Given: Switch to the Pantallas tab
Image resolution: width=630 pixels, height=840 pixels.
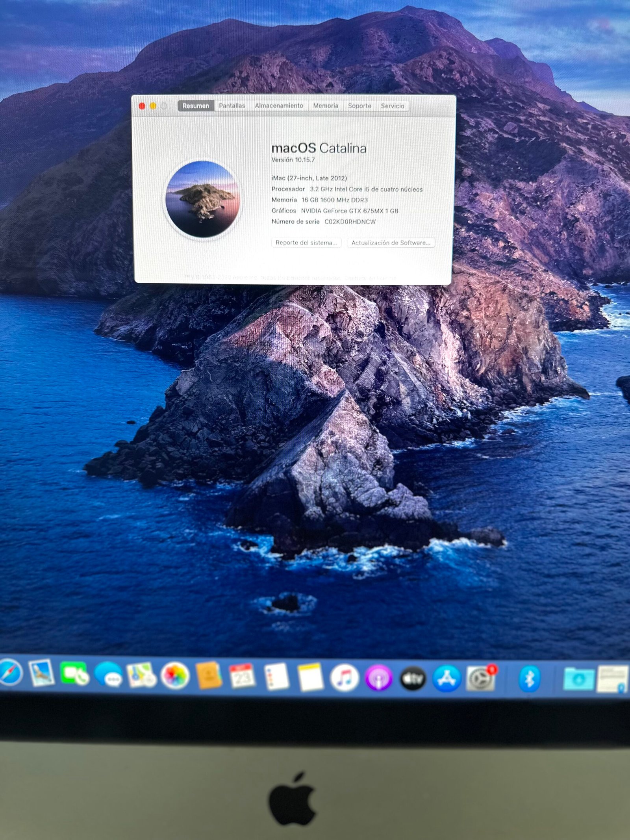Looking at the screenshot, I should (232, 106).
